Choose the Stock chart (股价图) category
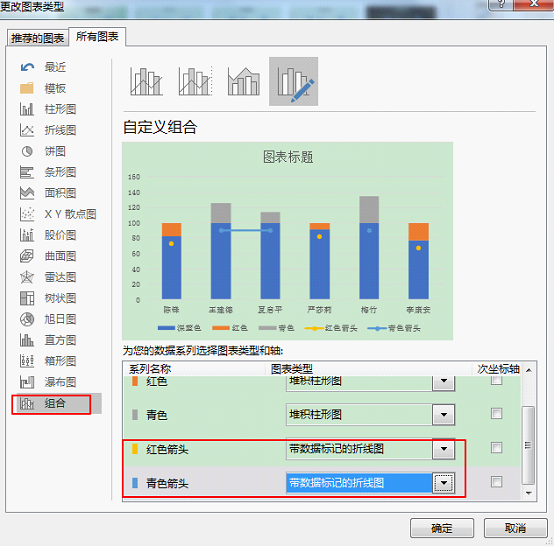Image resolution: width=554 pixels, height=546 pixels. [x=48, y=235]
